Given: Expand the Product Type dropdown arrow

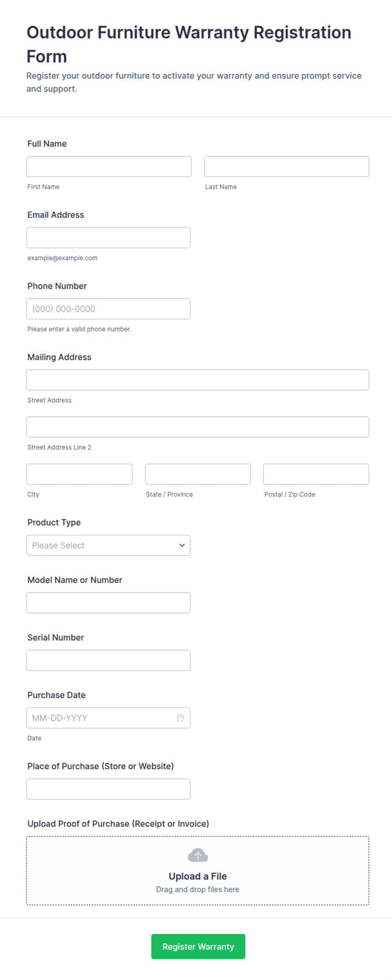Looking at the screenshot, I should 182,545.
